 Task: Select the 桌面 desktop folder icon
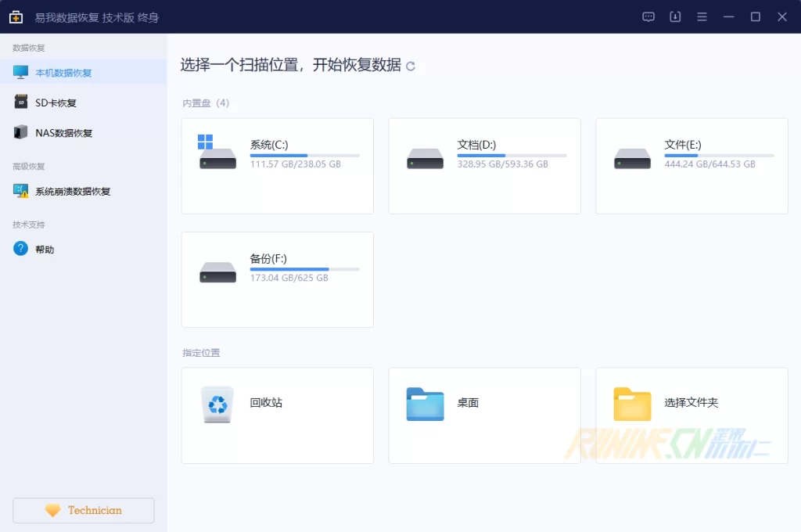tap(425, 404)
